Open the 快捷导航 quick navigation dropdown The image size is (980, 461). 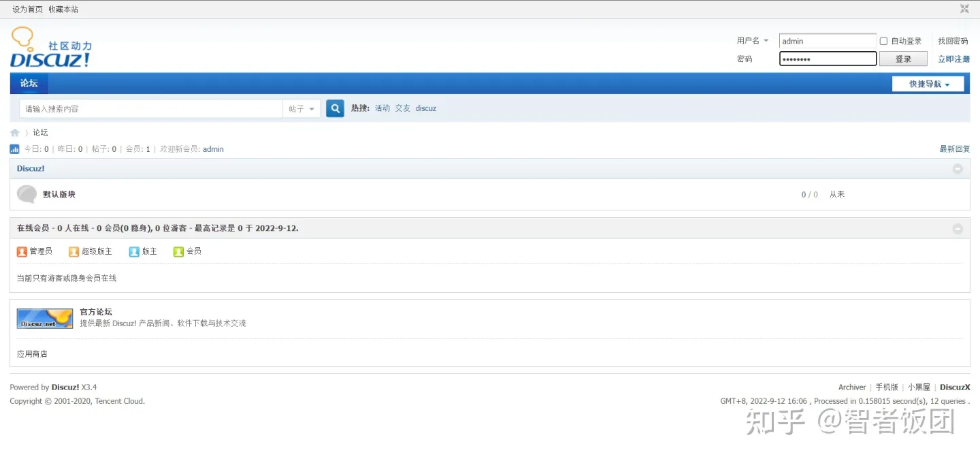(928, 84)
